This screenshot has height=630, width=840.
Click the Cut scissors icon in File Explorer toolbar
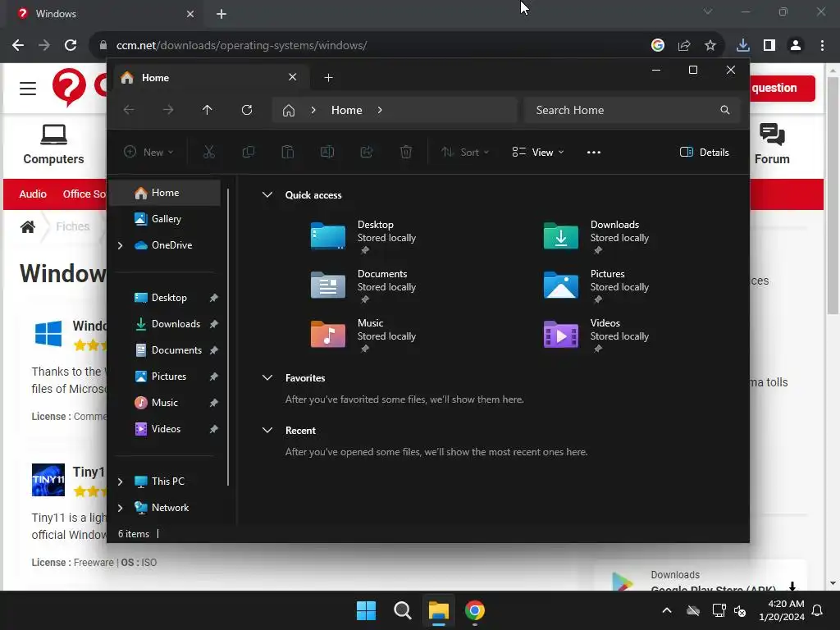pos(209,152)
